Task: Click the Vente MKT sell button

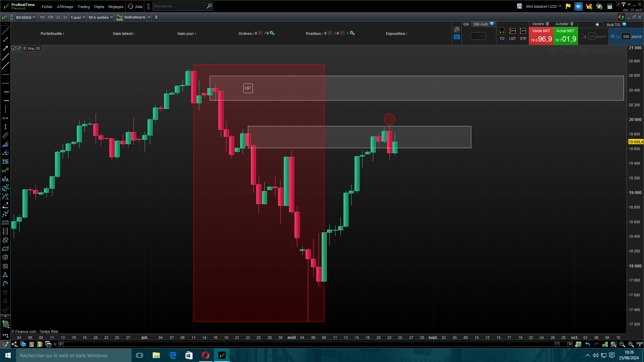Action: click(541, 36)
